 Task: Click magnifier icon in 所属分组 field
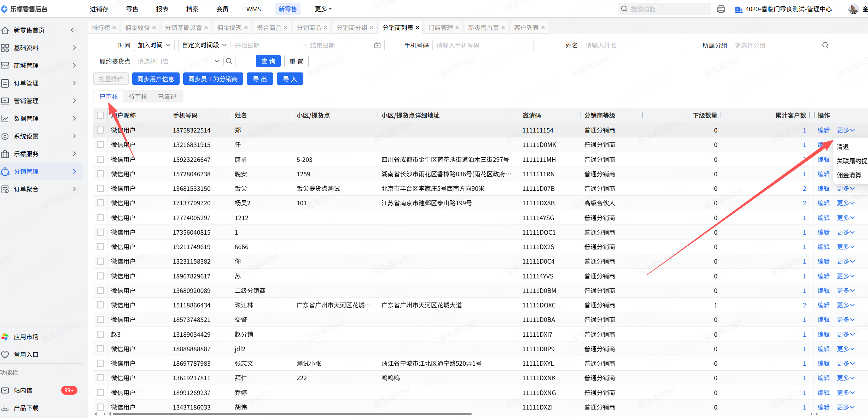[825, 45]
